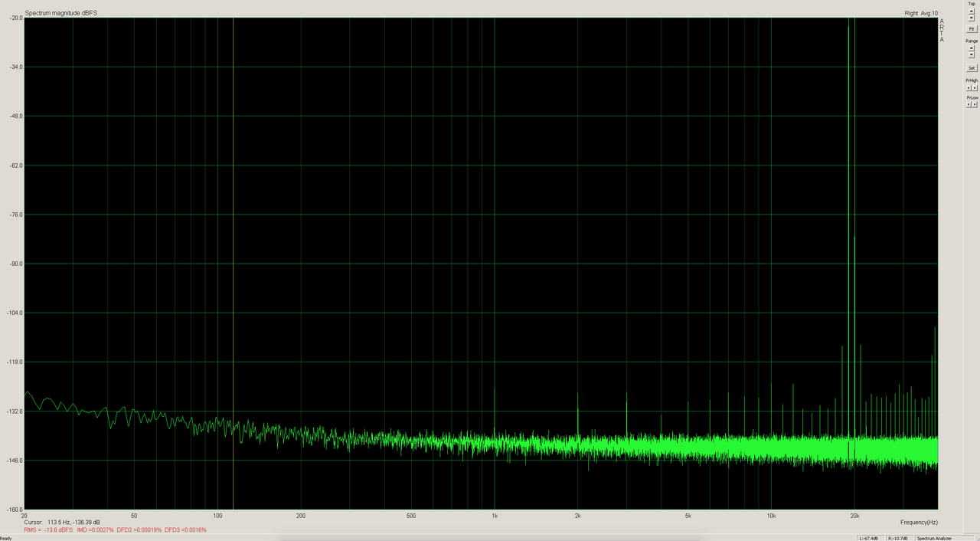Image resolution: width=980 pixels, height=541 pixels.
Task: Shift FrHigh right with its right arrow
Action: coord(975,88)
